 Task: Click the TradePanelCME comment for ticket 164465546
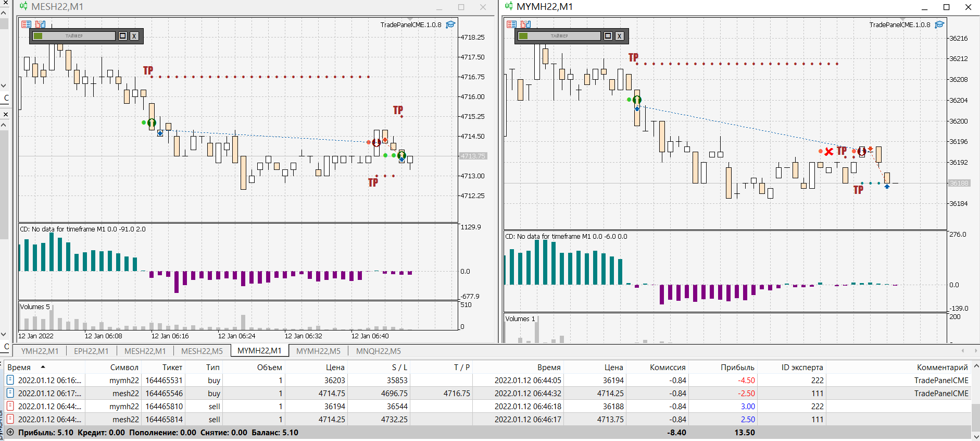pyautogui.click(x=941, y=393)
